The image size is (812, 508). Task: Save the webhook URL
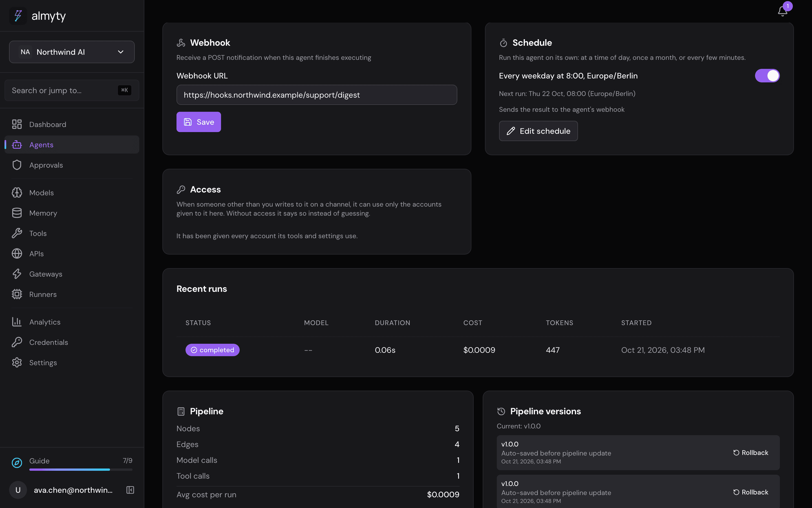click(x=199, y=122)
